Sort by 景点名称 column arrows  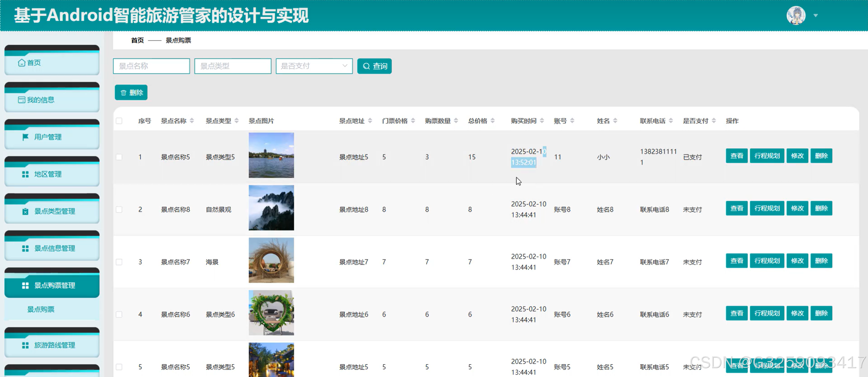pos(192,121)
